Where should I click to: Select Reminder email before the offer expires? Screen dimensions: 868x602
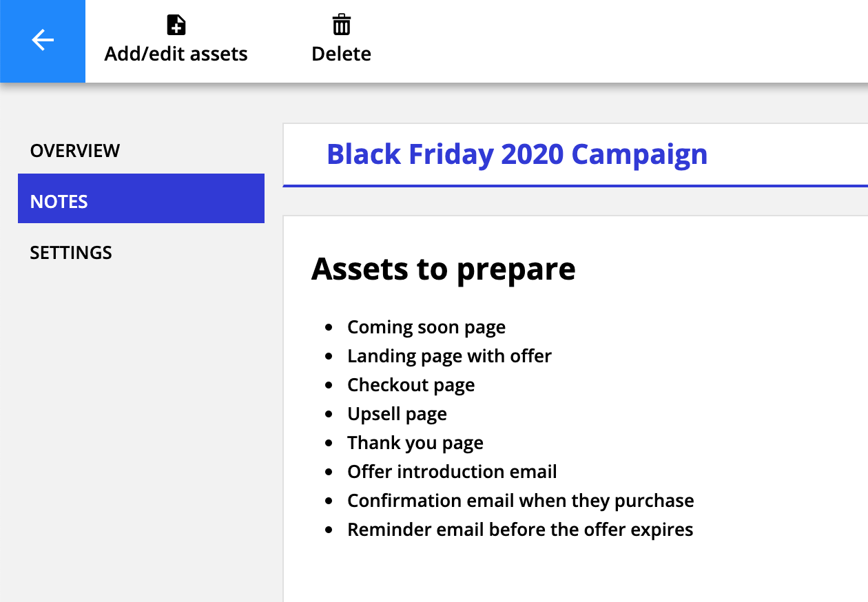tap(520, 530)
